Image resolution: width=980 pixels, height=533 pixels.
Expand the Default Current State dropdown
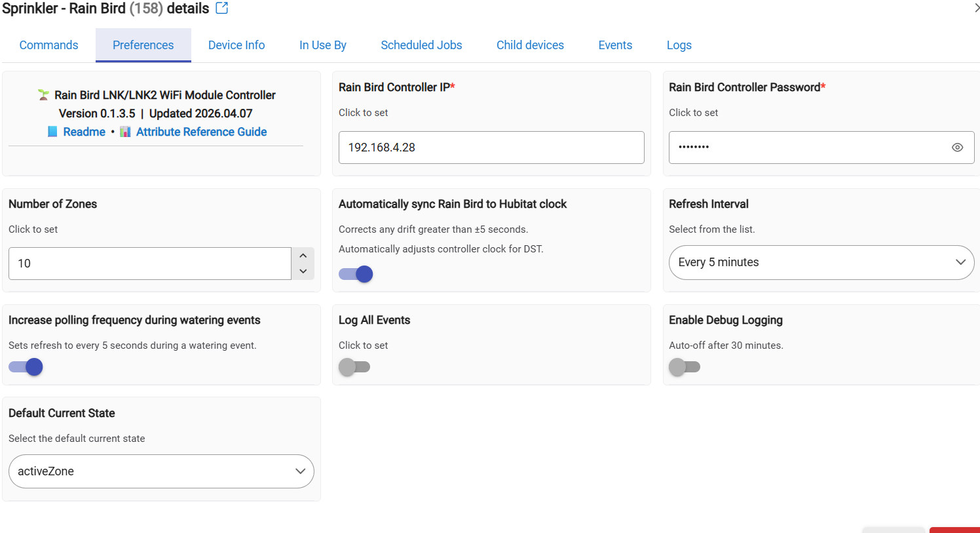point(161,471)
